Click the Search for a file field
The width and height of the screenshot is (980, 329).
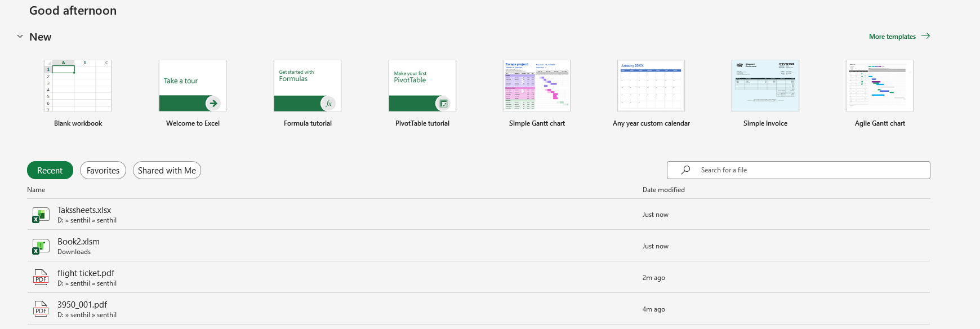tap(798, 170)
